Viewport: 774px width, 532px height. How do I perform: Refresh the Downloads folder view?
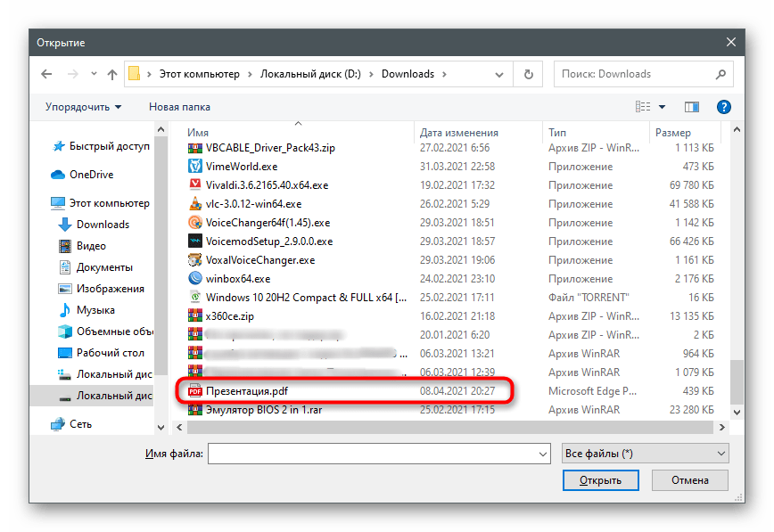click(x=529, y=74)
